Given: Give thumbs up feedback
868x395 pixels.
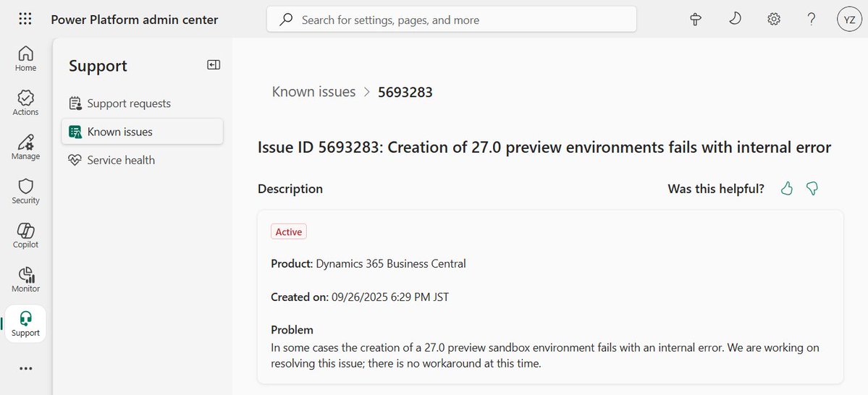Looking at the screenshot, I should pyautogui.click(x=787, y=189).
